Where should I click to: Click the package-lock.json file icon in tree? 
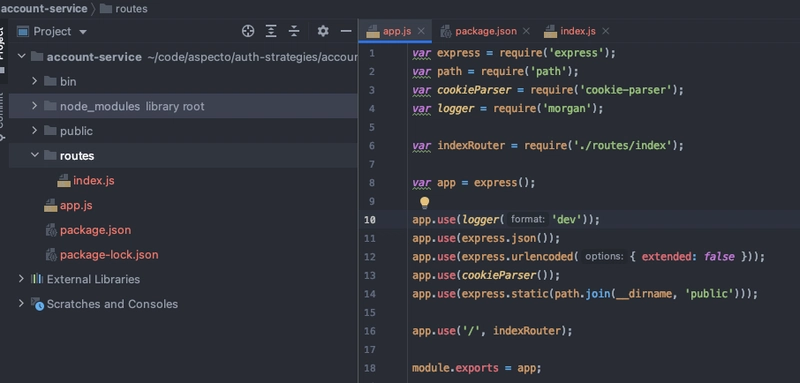click(51, 254)
